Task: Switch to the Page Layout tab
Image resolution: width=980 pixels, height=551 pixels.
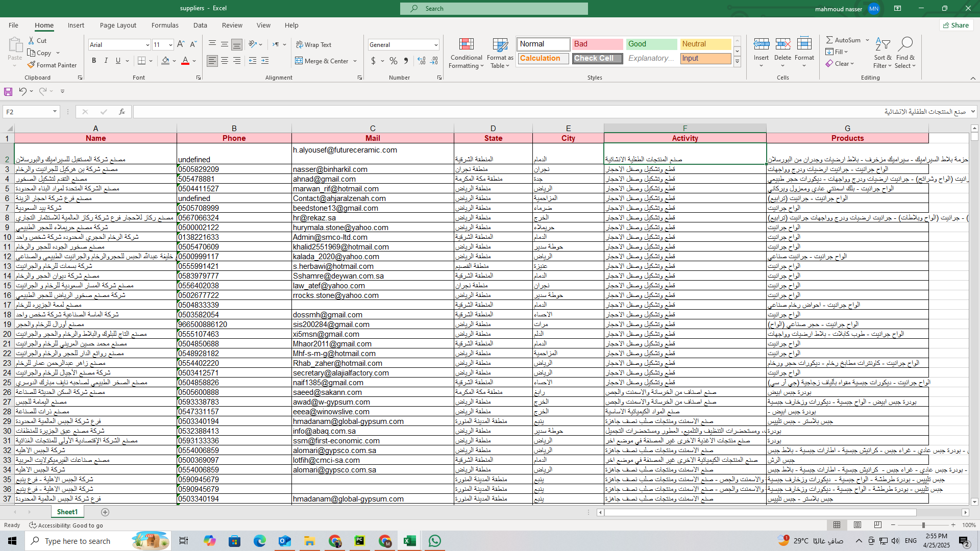Action: point(118,25)
